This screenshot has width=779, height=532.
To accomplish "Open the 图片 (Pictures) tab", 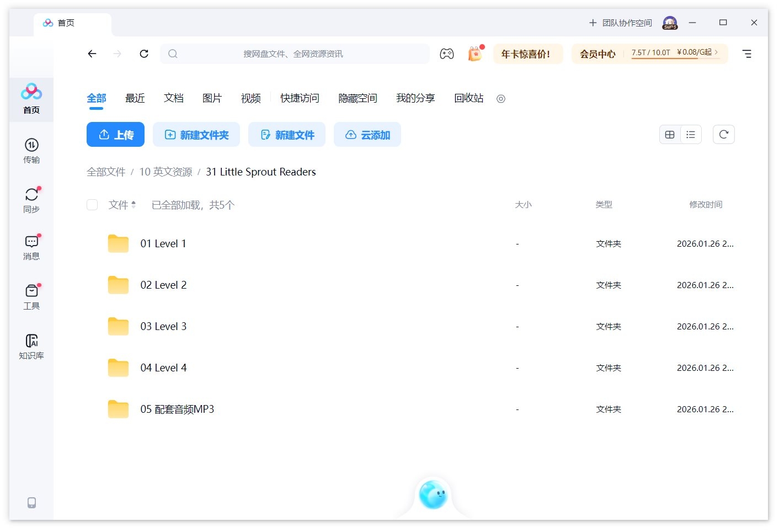I will (x=212, y=98).
